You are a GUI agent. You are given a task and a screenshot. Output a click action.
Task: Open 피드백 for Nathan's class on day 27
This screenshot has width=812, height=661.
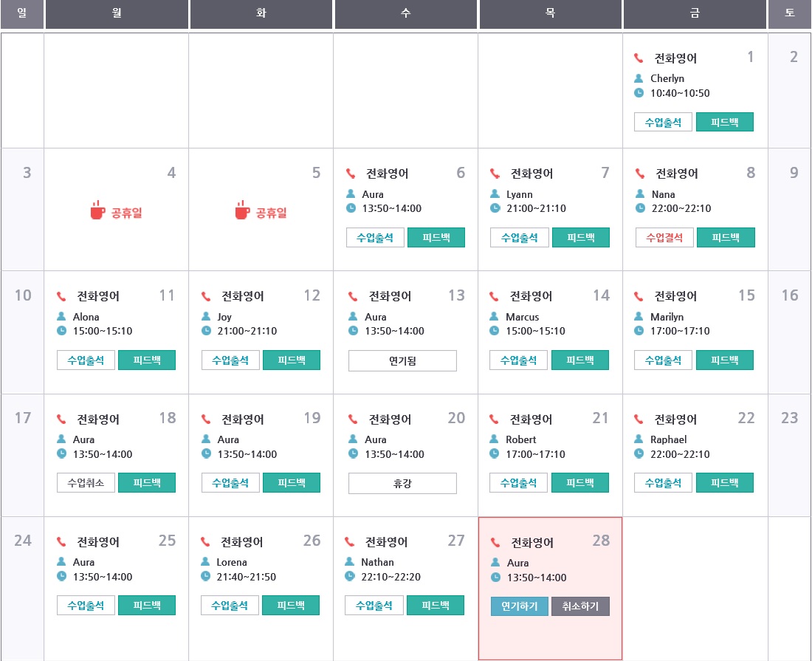point(435,606)
